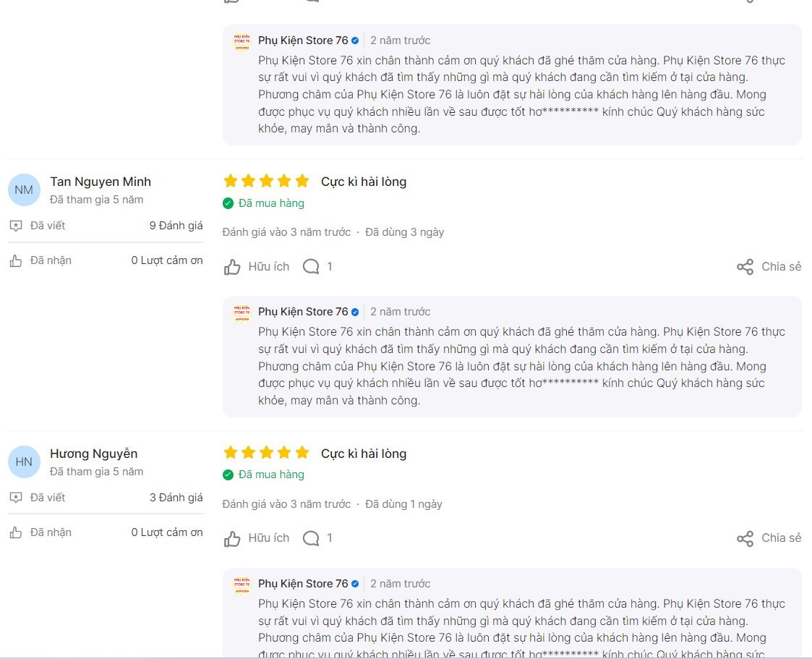Click thumbs-up icon on Tan Nguyen Minh's review
812x659 pixels.
(x=232, y=267)
